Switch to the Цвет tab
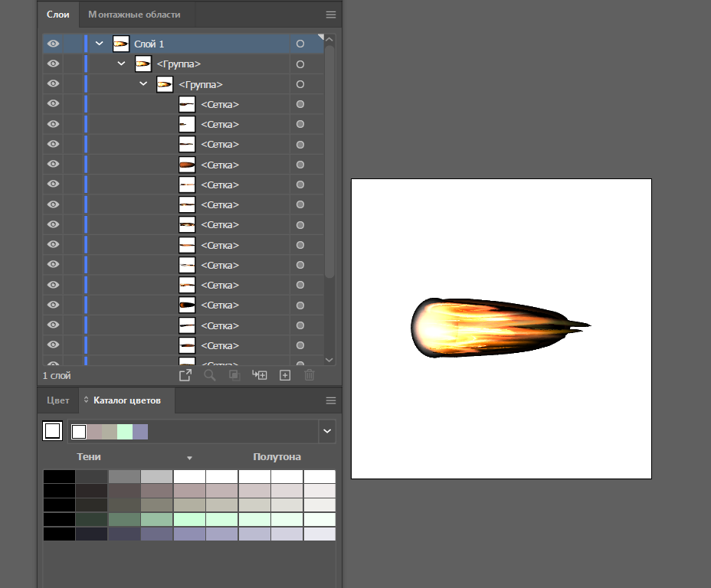The width and height of the screenshot is (711, 588). point(57,400)
